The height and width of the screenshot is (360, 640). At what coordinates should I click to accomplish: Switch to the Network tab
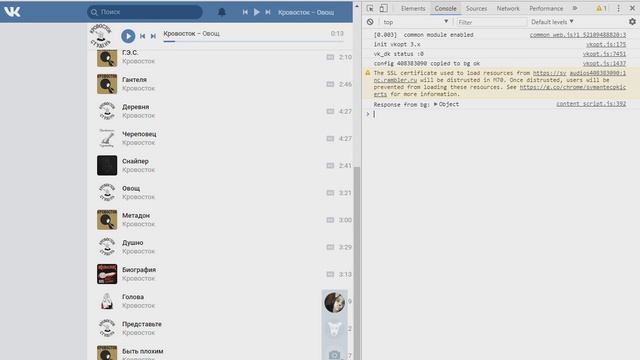pyautogui.click(x=508, y=8)
